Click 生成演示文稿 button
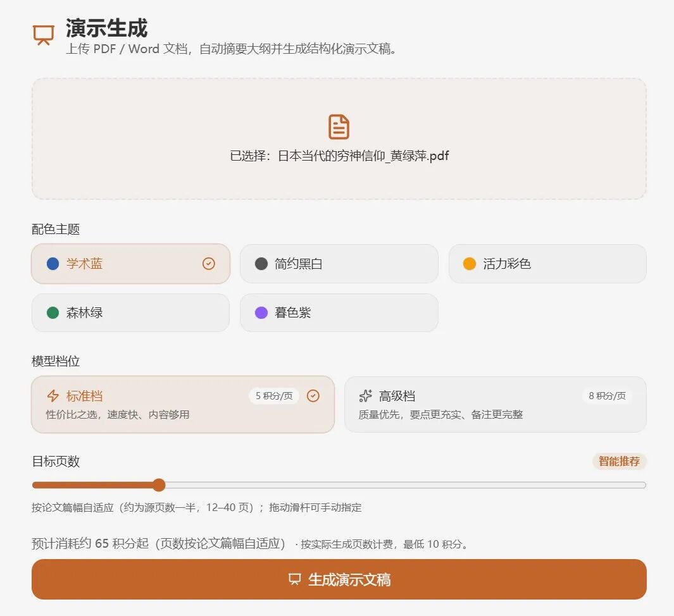 (x=339, y=579)
